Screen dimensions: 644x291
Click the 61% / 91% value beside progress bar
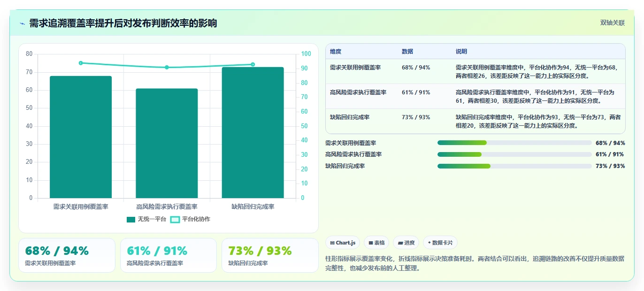click(610, 154)
